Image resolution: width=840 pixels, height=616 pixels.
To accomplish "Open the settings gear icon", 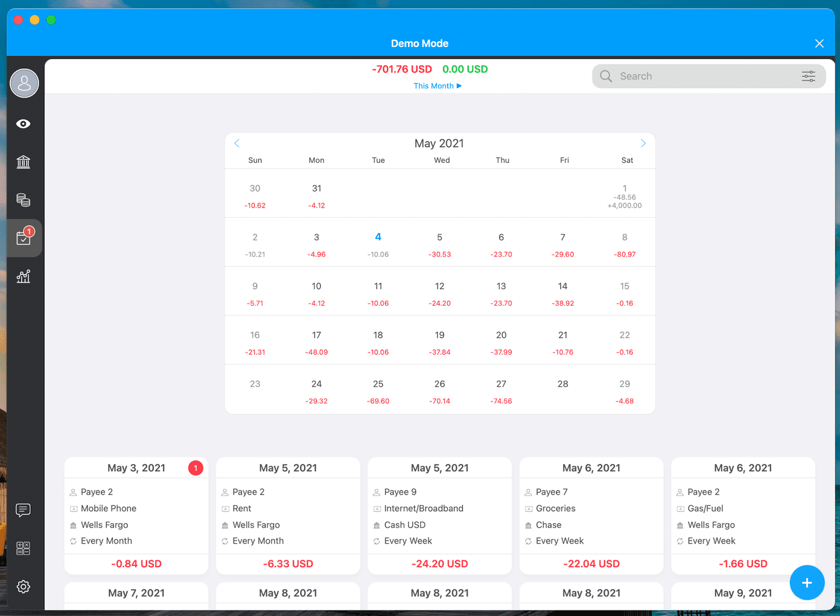I will click(x=24, y=586).
